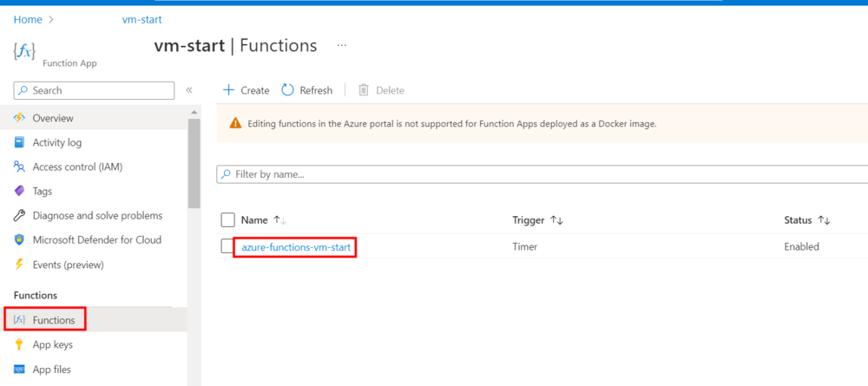Click the Delete button label

(x=391, y=90)
